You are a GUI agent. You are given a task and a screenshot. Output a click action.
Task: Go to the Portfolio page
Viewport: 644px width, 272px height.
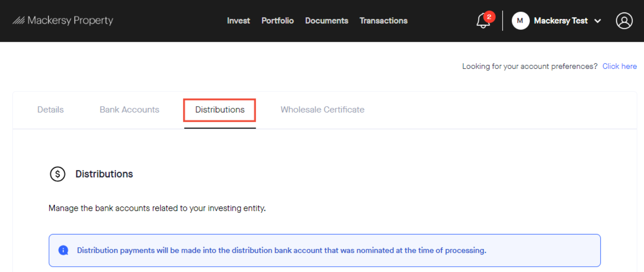click(x=277, y=21)
